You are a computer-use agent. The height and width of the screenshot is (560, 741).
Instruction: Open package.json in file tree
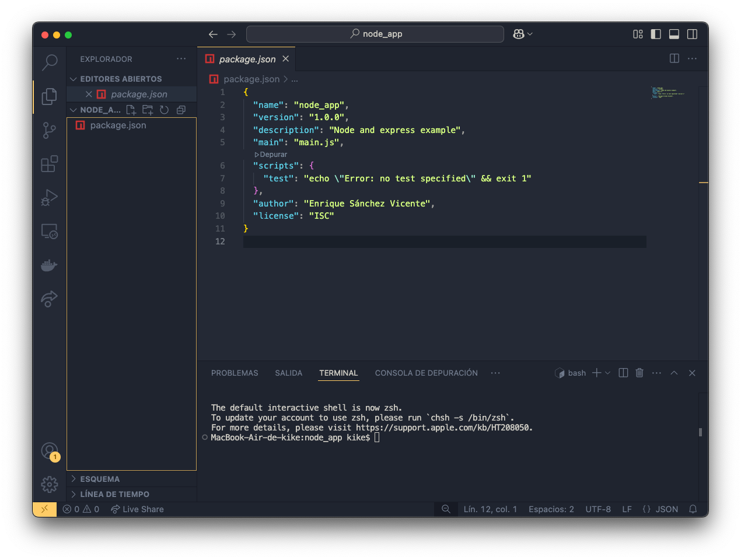[132, 125]
